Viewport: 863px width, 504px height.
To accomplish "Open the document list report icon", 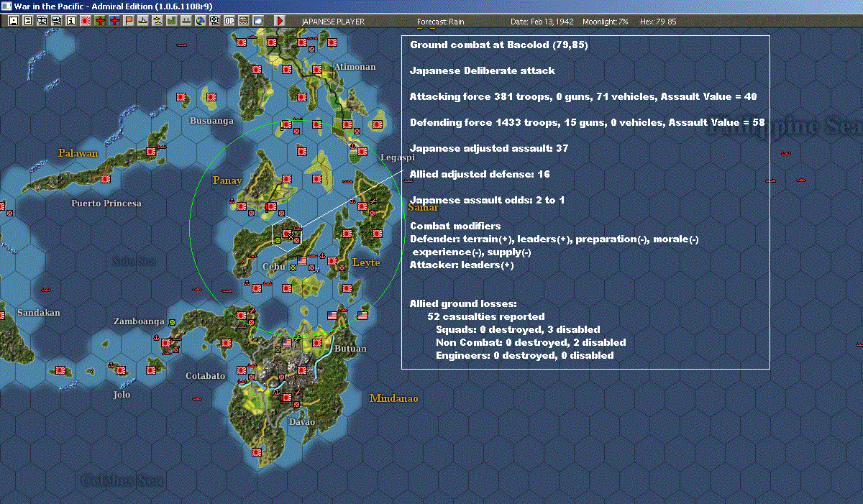I will click(28, 21).
